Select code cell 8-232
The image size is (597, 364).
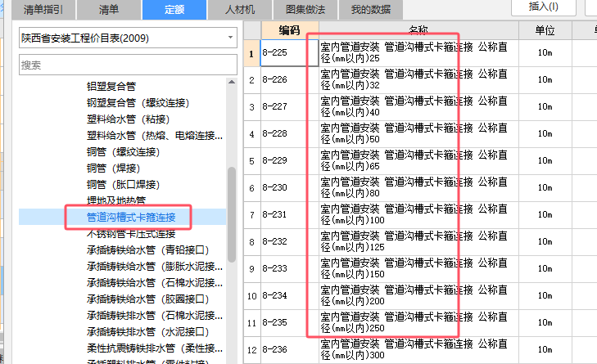(290, 242)
